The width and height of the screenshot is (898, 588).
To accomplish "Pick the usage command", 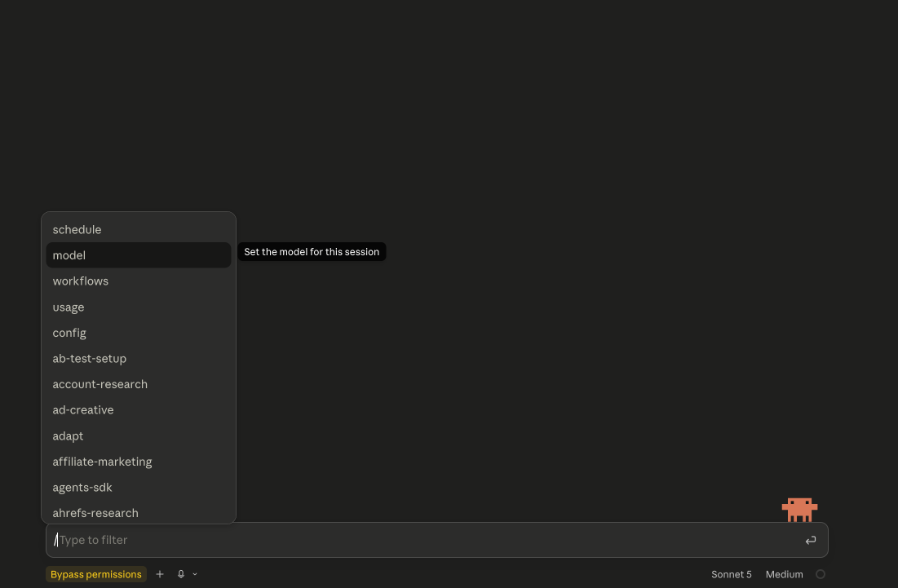I will click(139, 307).
